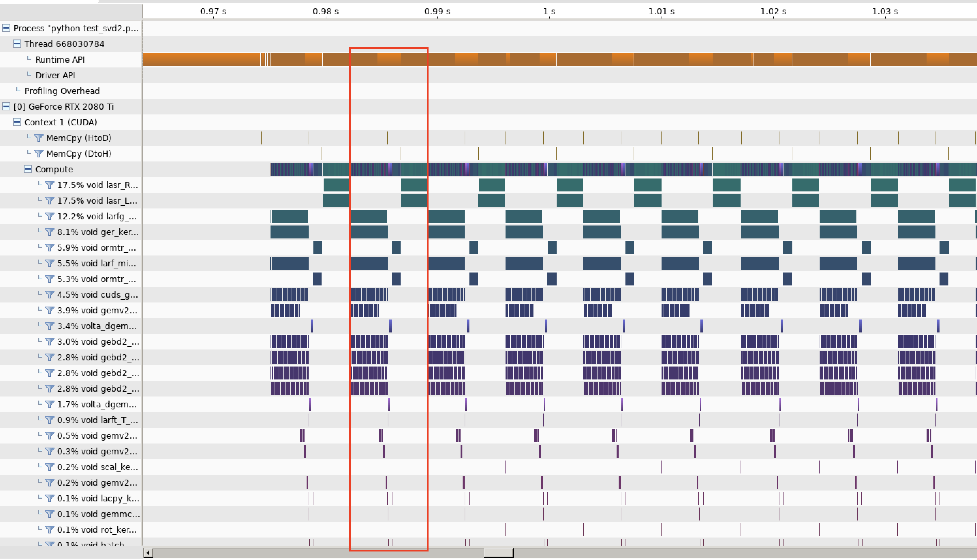The width and height of the screenshot is (977, 560).
Task: Click the horizontal scrollbar thumb
Action: (x=498, y=553)
